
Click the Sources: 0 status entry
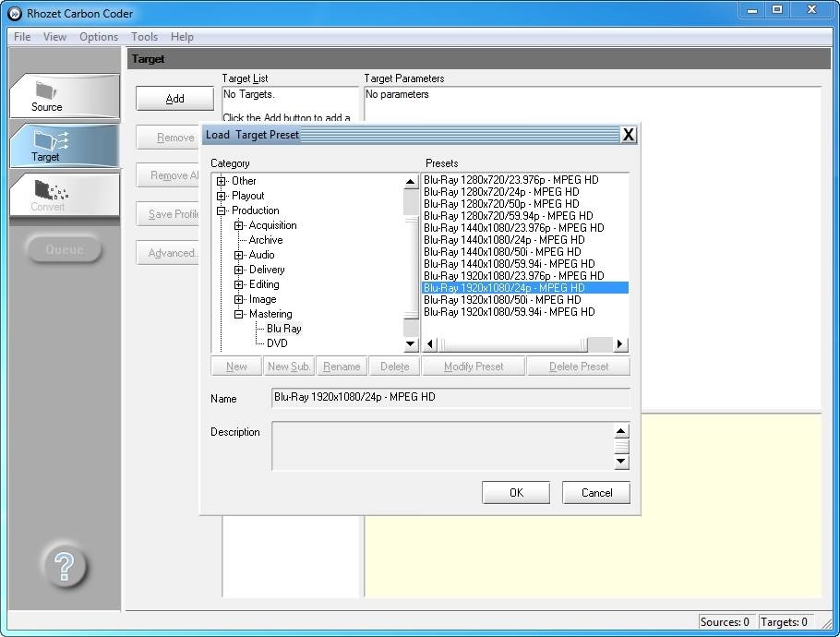(x=725, y=622)
